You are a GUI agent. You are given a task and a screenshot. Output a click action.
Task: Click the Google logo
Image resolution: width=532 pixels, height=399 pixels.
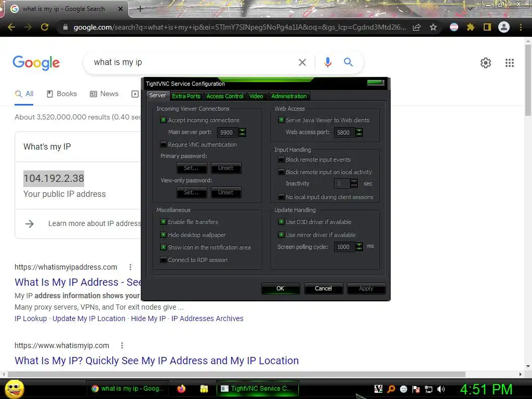36,63
